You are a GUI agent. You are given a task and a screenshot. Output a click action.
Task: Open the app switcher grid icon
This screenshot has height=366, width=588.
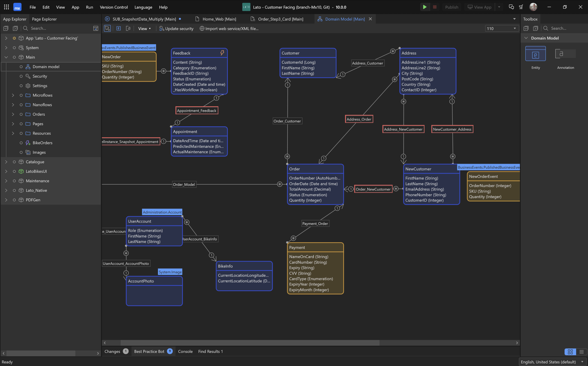tap(7, 7)
